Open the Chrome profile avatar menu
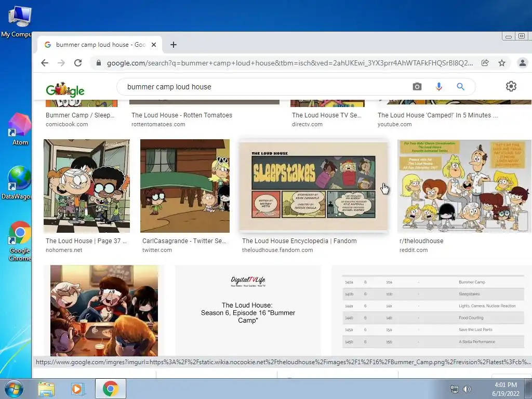Image resolution: width=532 pixels, height=399 pixels. click(x=523, y=63)
